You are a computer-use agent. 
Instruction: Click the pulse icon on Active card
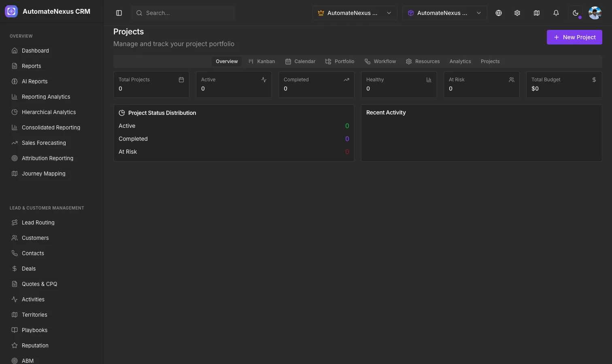click(x=264, y=80)
